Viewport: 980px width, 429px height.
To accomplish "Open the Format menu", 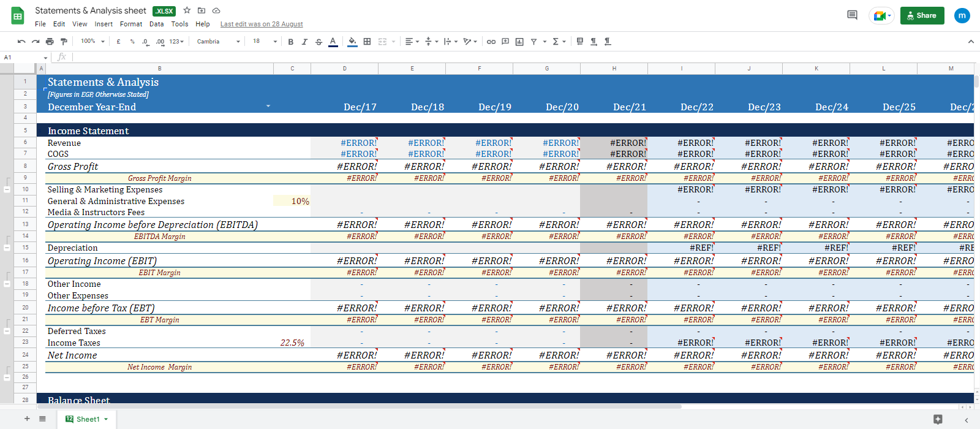I will pos(130,24).
